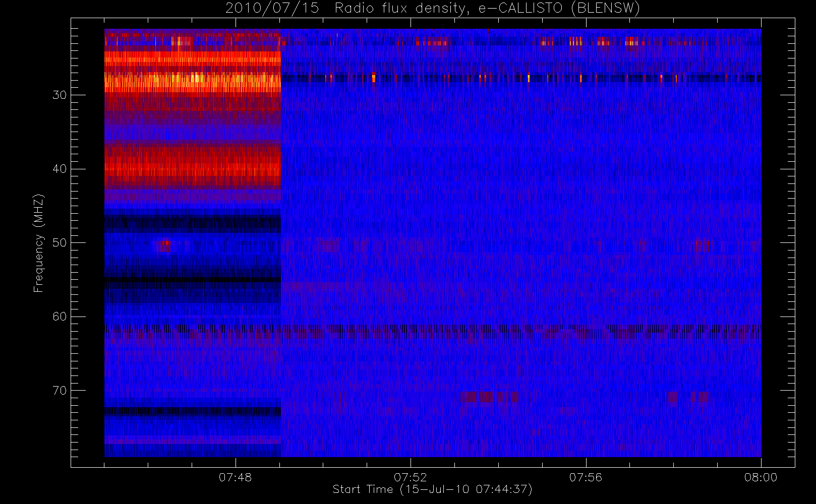
Task: Click the 07:56 time tick label
Action: tap(586, 477)
